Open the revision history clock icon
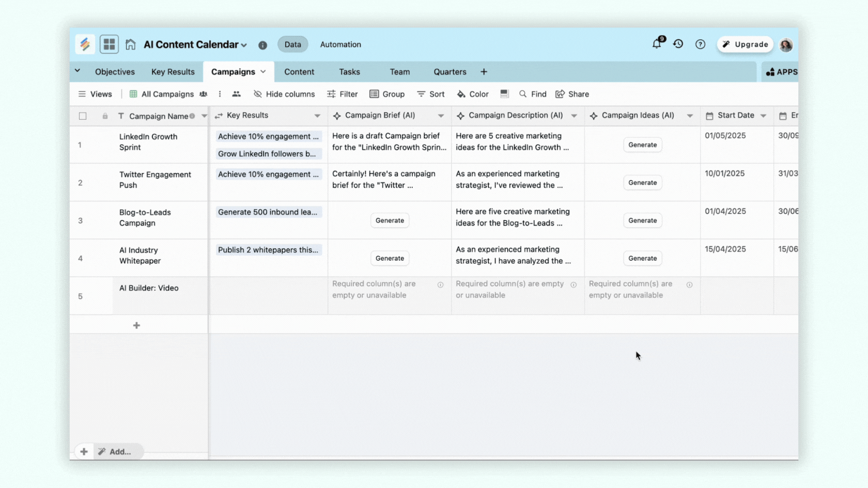Image resolution: width=868 pixels, height=488 pixels. pos(678,44)
